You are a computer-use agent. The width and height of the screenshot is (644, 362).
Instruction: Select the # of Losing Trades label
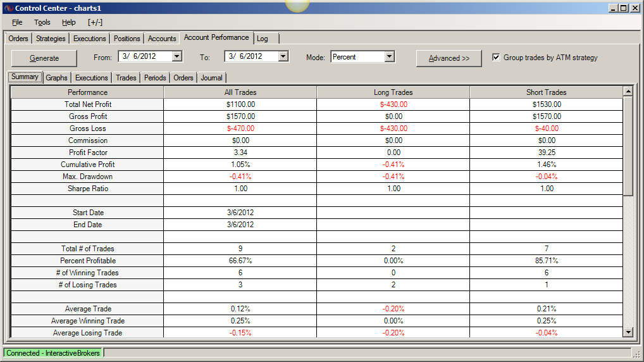point(87,285)
